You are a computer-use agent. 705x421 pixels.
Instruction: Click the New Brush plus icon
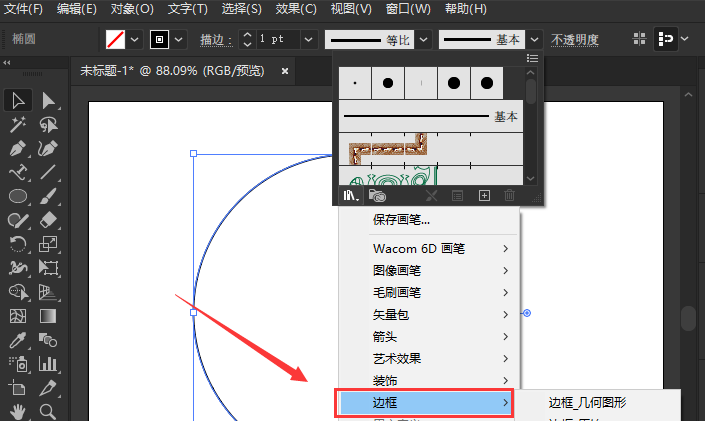click(x=484, y=196)
